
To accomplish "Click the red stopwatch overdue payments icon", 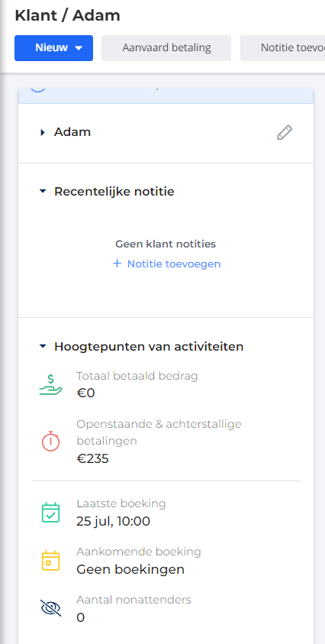I will coord(51,441).
